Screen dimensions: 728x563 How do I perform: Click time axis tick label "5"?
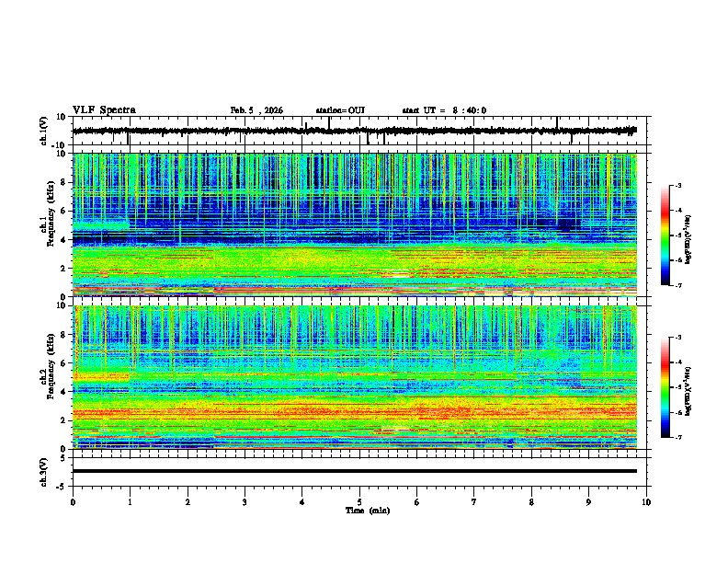[359, 502]
